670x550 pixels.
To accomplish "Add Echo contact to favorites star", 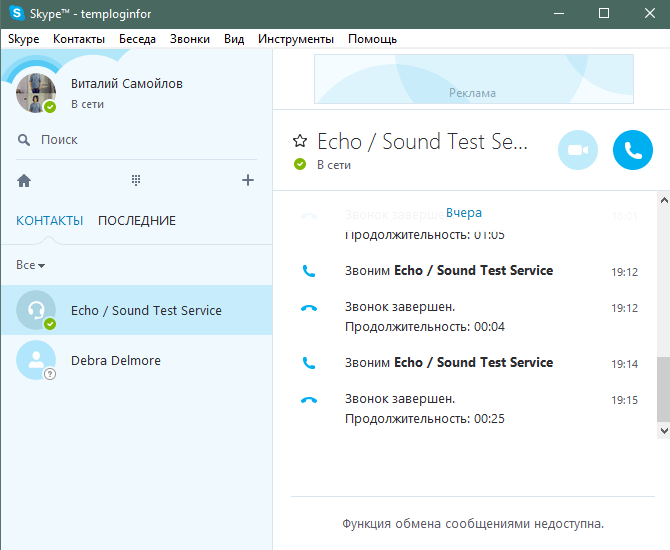I will 300,141.
